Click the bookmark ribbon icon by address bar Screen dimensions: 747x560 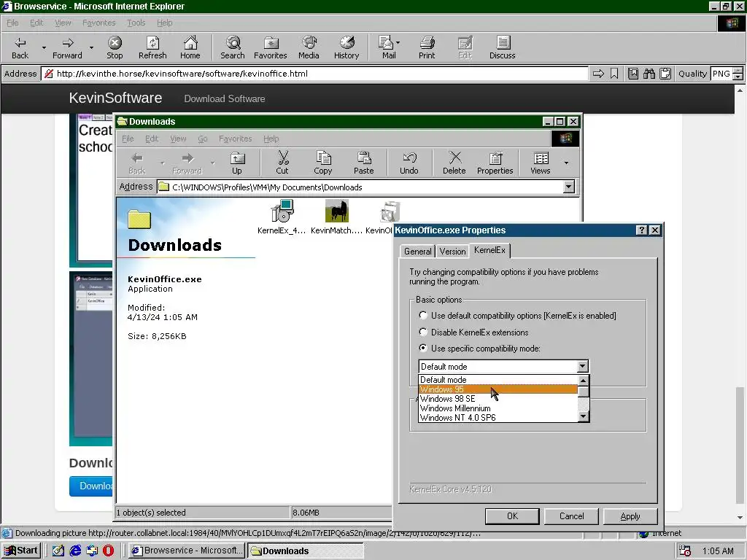point(614,74)
